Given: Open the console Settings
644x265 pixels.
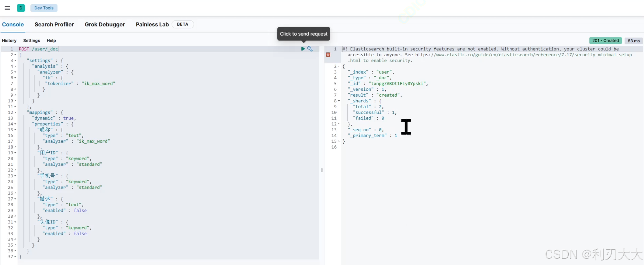Looking at the screenshot, I should pyautogui.click(x=32, y=40).
